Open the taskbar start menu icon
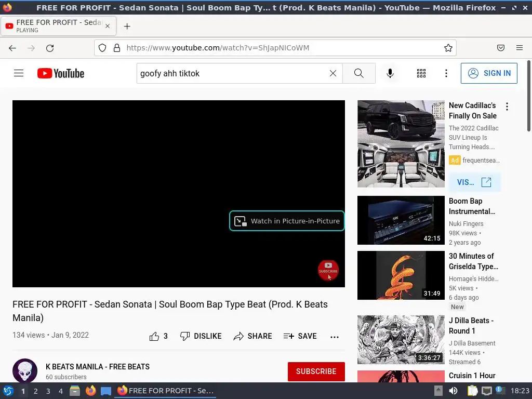The height and width of the screenshot is (399, 532). point(8,391)
